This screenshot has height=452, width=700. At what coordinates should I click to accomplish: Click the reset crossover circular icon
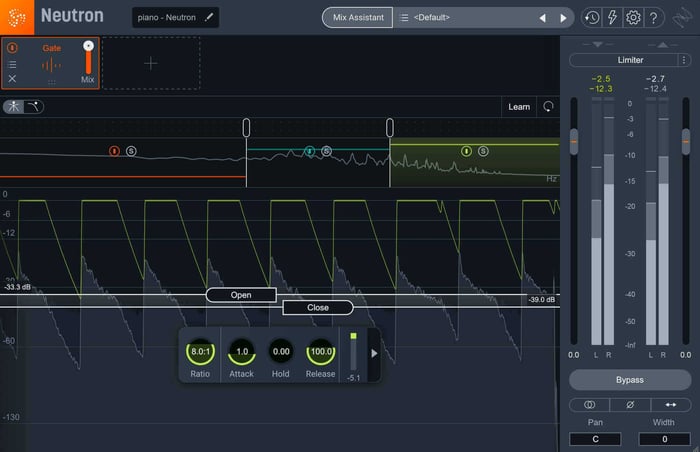[x=548, y=107]
